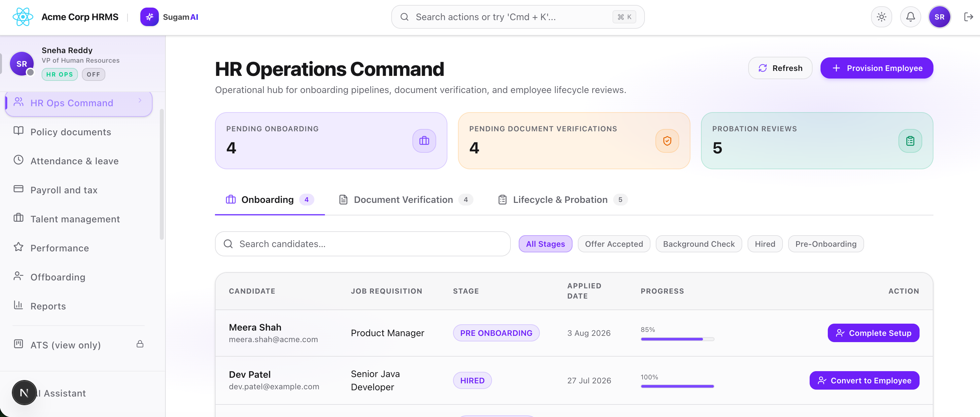
Task: Click briefcase icon on Pending Onboarding card
Action: coord(424,141)
